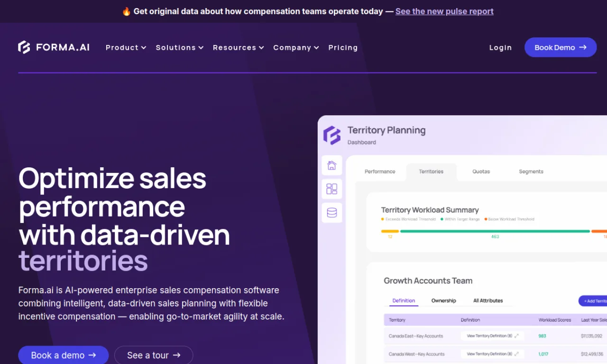Select the Definition sub-tab
This screenshot has width=607, height=364.
tap(404, 300)
